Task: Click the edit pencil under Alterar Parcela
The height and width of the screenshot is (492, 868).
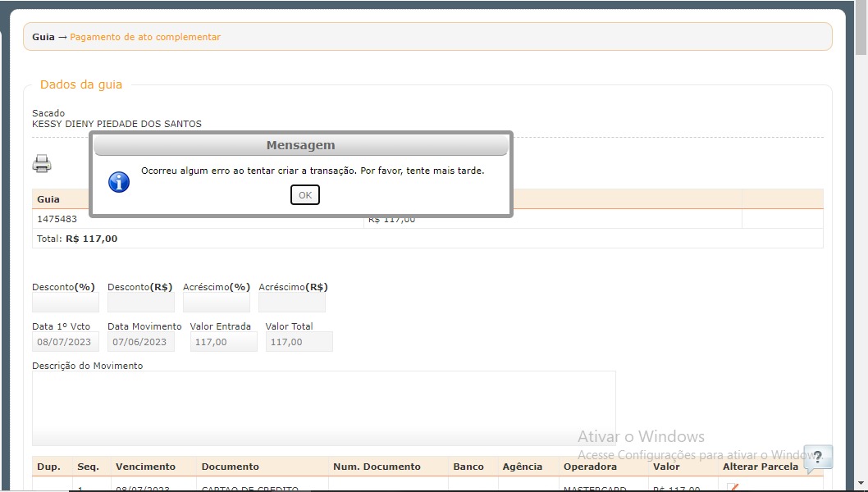Action: pos(733,488)
